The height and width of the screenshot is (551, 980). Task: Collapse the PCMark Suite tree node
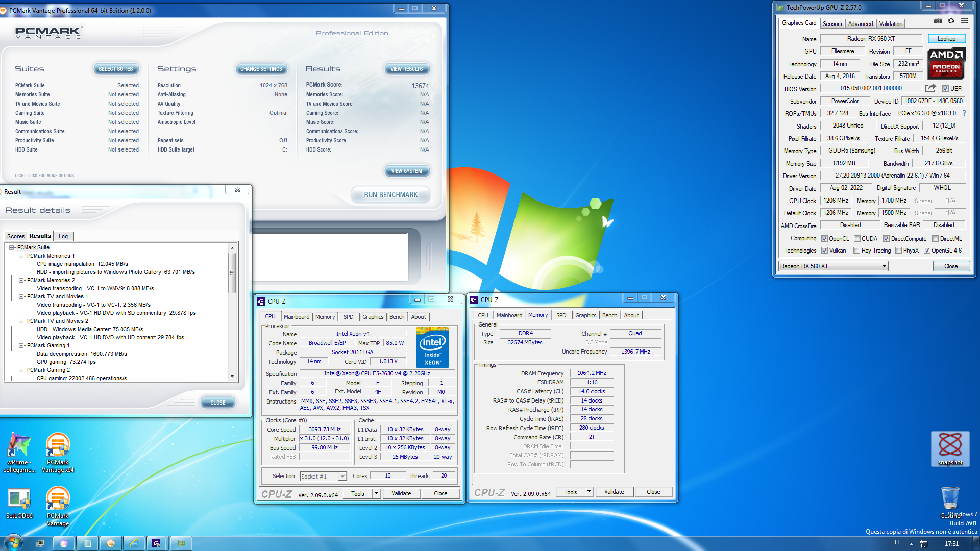click(x=11, y=248)
